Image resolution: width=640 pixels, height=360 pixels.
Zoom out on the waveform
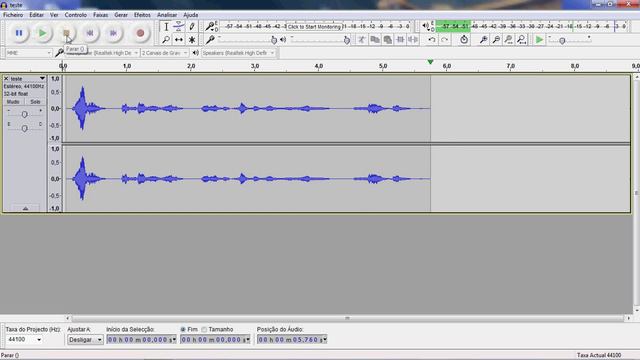point(496,40)
